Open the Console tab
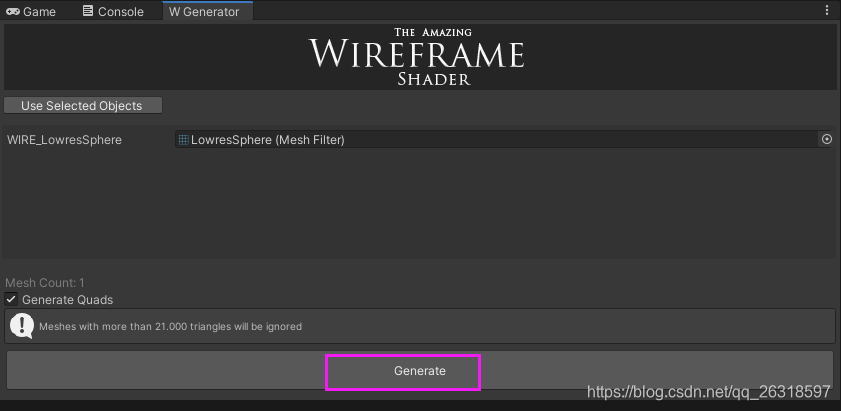This screenshot has height=411, width=841. pyautogui.click(x=113, y=11)
